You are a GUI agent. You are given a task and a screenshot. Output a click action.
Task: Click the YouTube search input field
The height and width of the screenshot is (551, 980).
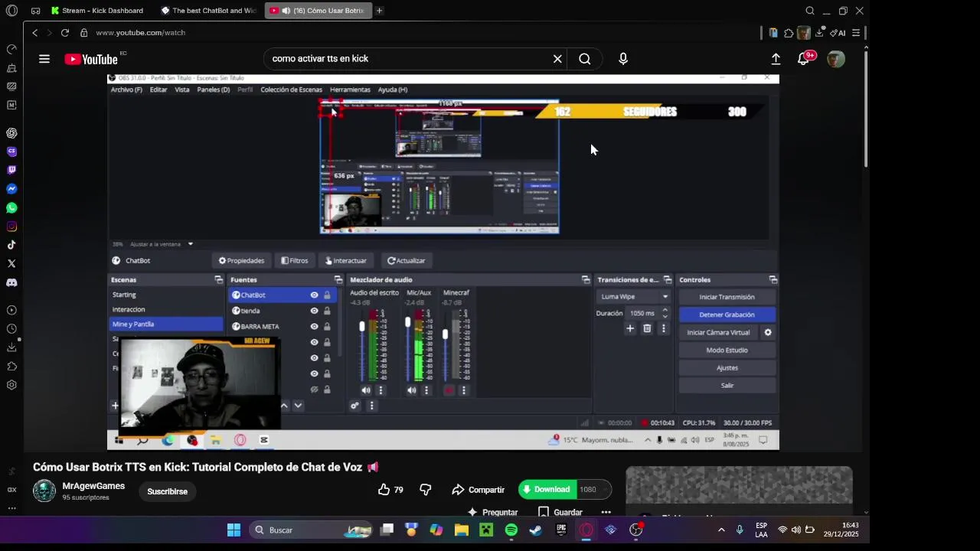(x=410, y=59)
